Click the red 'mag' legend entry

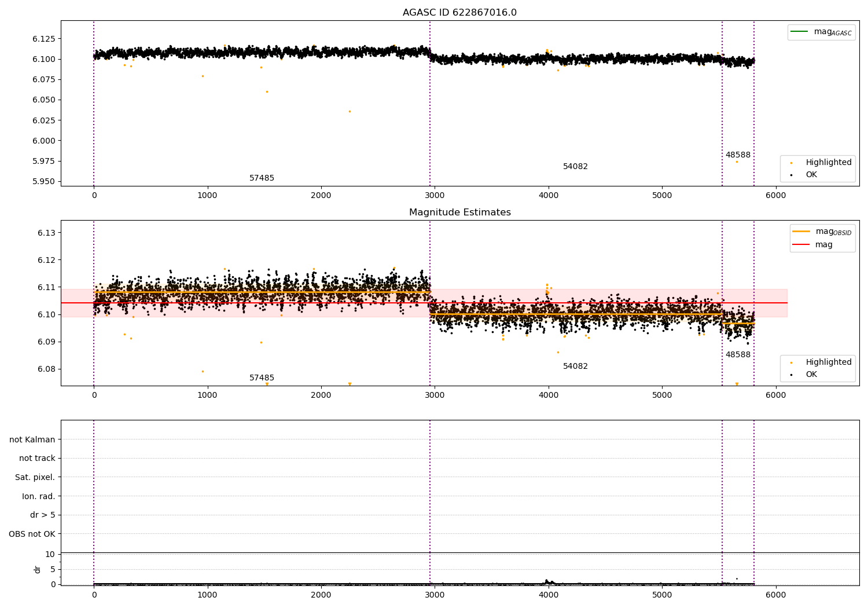(813, 244)
